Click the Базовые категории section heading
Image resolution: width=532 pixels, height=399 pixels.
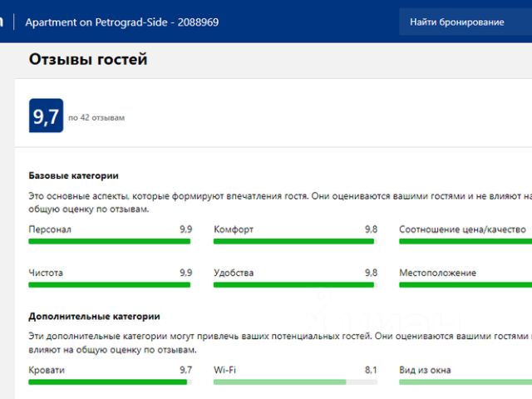point(73,176)
